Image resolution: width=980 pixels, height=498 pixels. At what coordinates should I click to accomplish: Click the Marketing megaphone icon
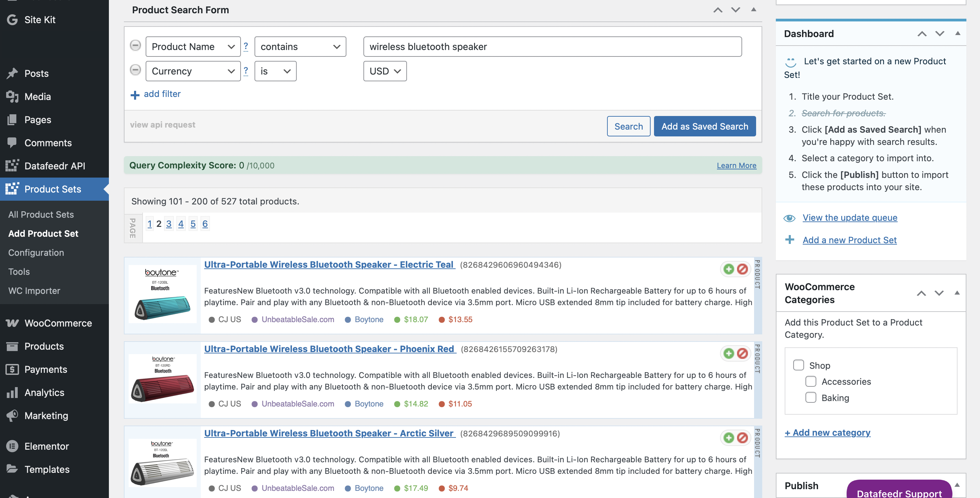click(12, 415)
